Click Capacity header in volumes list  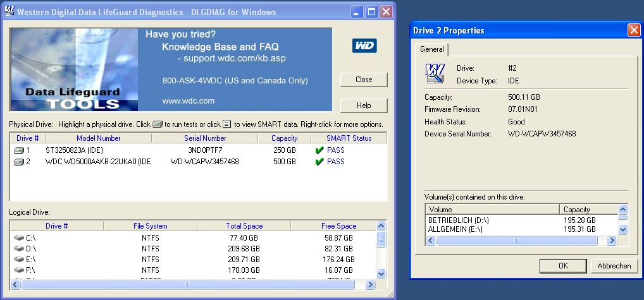click(588, 210)
